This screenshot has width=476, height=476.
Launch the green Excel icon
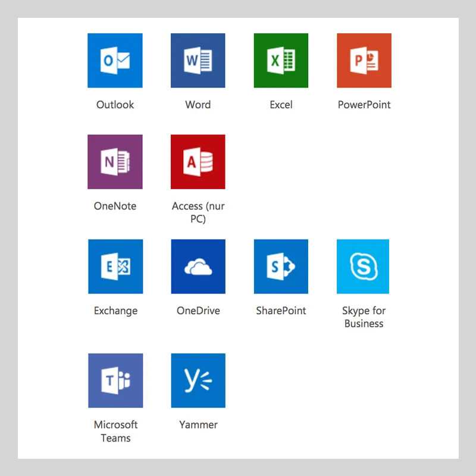(x=281, y=61)
